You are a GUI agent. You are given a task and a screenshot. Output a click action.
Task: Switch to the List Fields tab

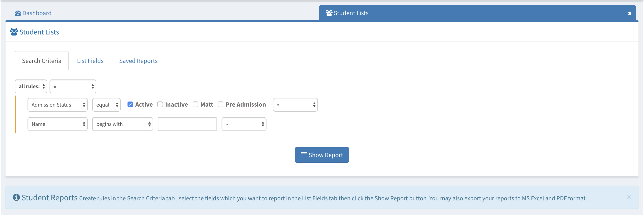pyautogui.click(x=90, y=61)
